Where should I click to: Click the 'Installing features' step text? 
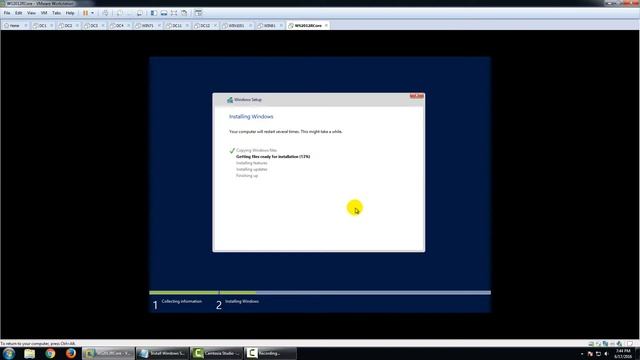252,163
